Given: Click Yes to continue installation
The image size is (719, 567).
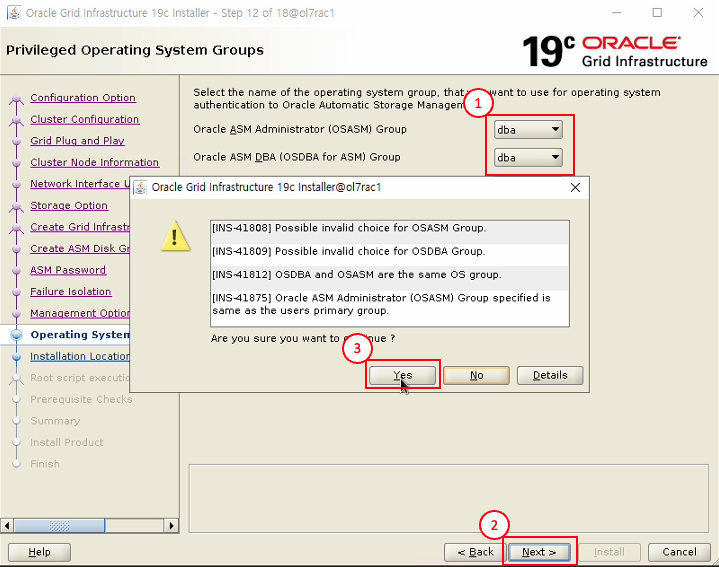Looking at the screenshot, I should (402, 375).
